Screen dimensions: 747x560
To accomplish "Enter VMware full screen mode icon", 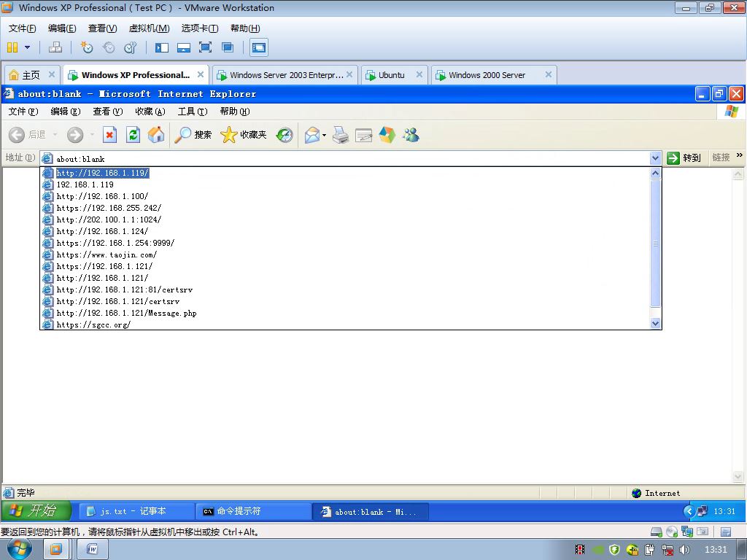I will (x=205, y=47).
